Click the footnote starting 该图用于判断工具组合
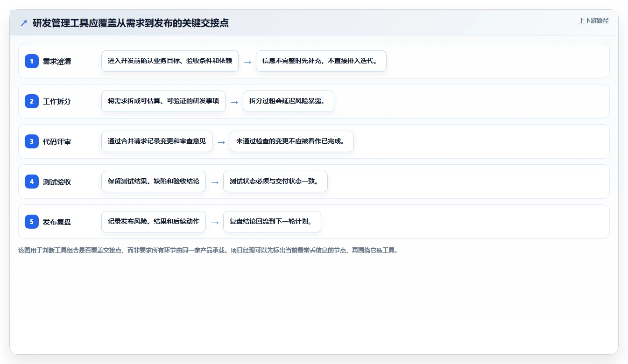Screen dimensions: 628x364 click(208, 250)
